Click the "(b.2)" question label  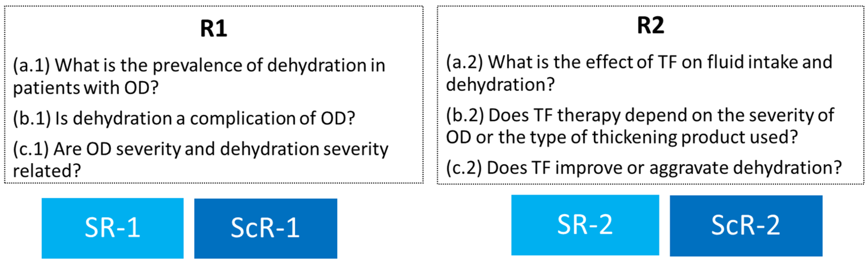tap(465, 115)
